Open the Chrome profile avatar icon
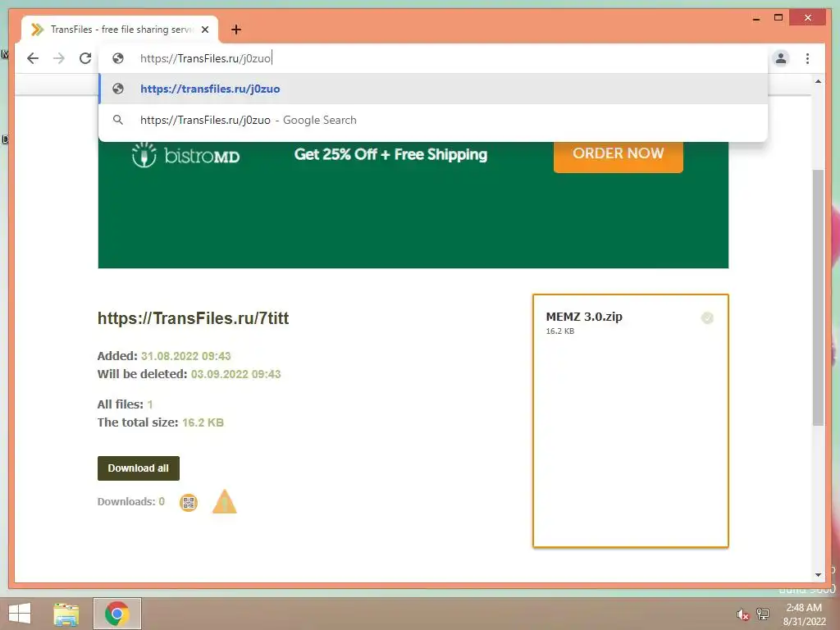The width and height of the screenshot is (840, 630). click(x=781, y=58)
